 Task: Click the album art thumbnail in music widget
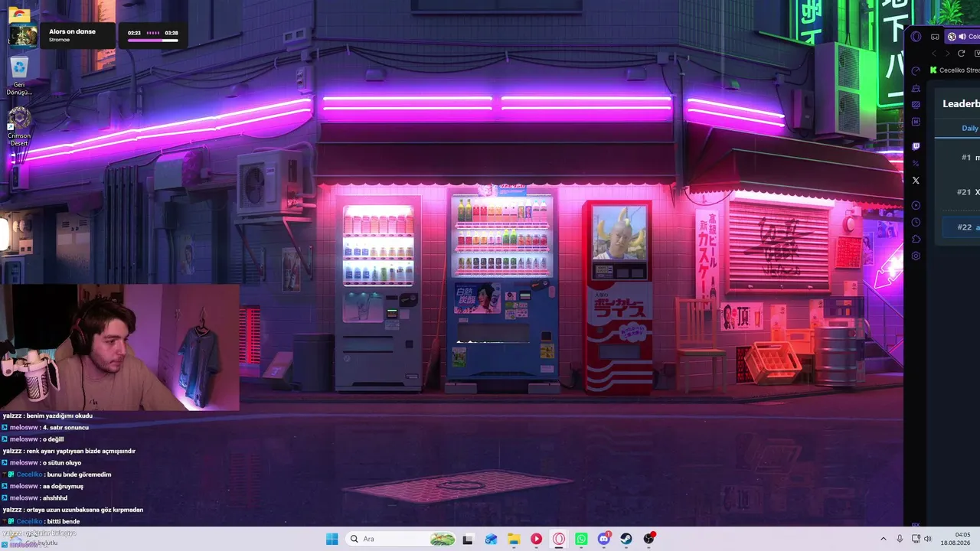(23, 35)
